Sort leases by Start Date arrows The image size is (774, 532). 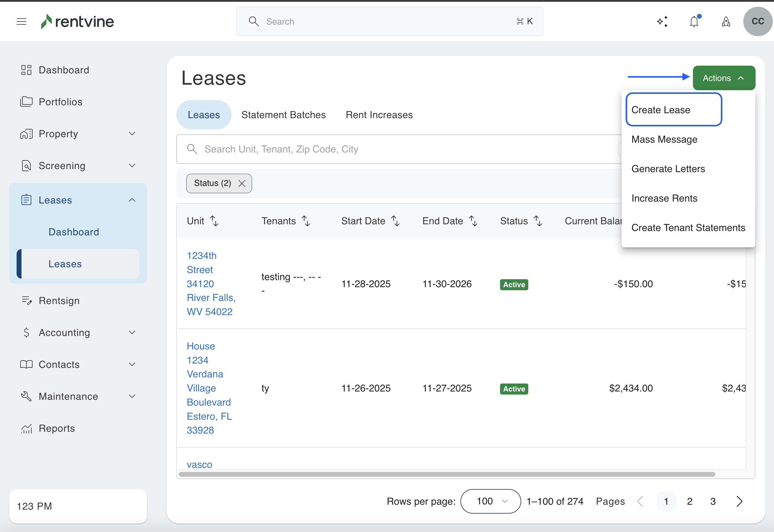coord(395,221)
